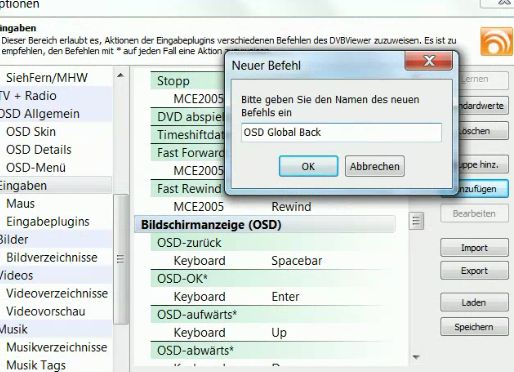
Task: Select the Fast Rewind command row
Action: (x=188, y=189)
